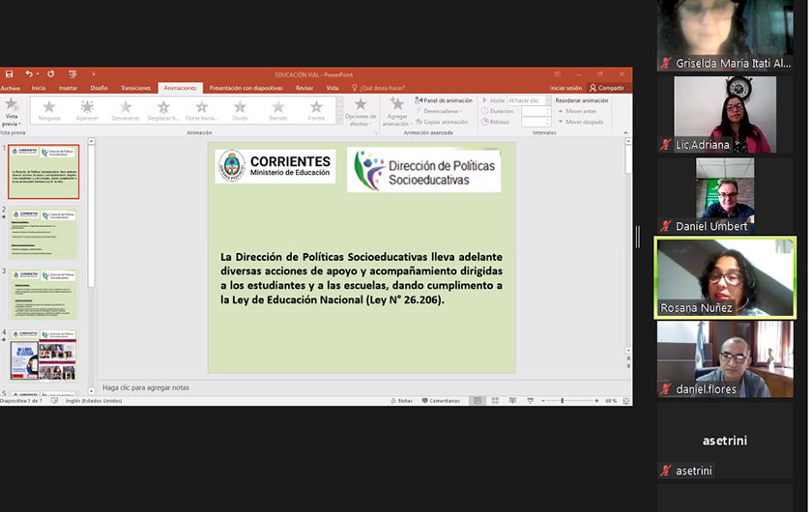This screenshot has width=812, height=512.
Task: Switch to the Revisar tab
Action: pos(304,88)
